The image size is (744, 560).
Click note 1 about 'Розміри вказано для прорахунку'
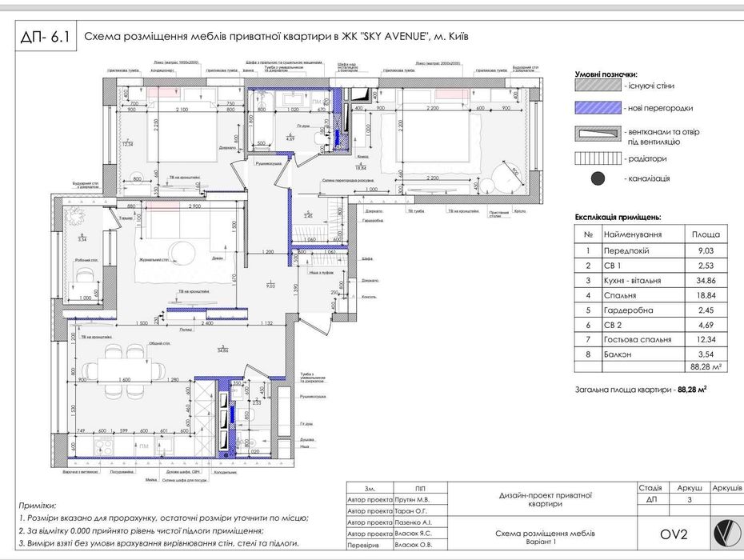(x=164, y=518)
